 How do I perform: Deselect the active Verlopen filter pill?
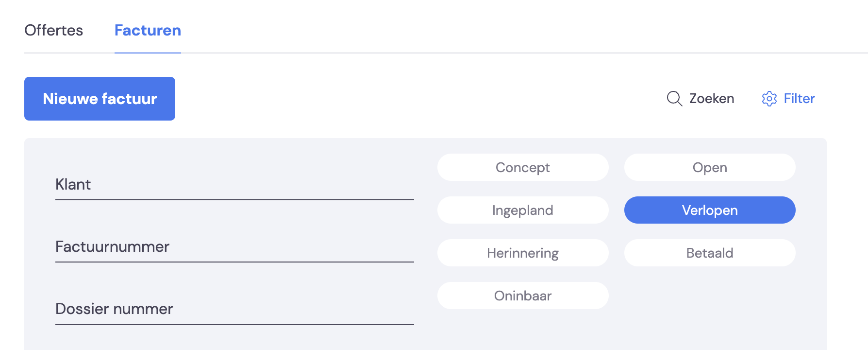[x=710, y=210]
